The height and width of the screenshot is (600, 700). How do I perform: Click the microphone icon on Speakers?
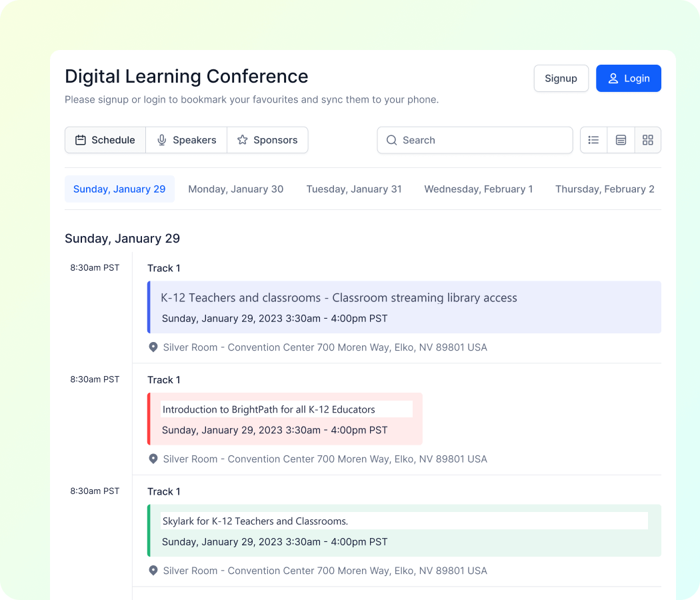pyautogui.click(x=161, y=140)
